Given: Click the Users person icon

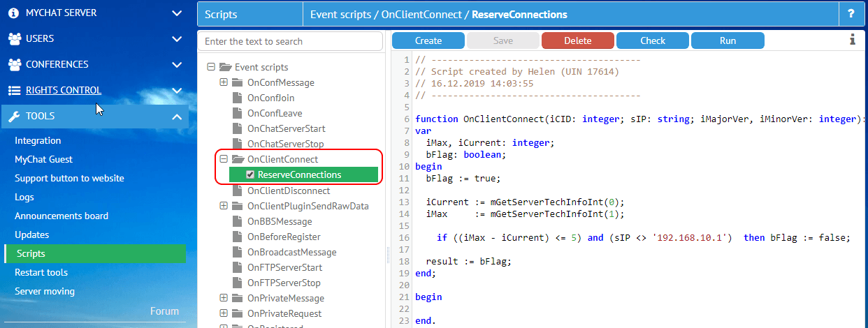Looking at the screenshot, I should pyautogui.click(x=14, y=39).
